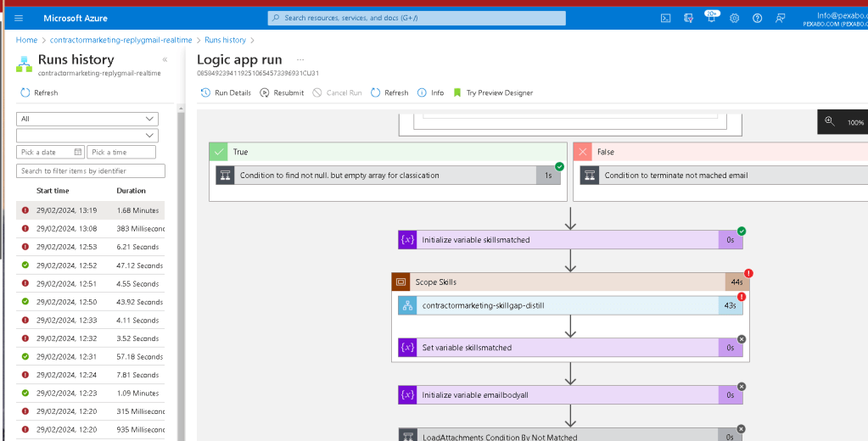Collapse the Runs history pane
Screen dimensions: 868x441
(x=165, y=59)
